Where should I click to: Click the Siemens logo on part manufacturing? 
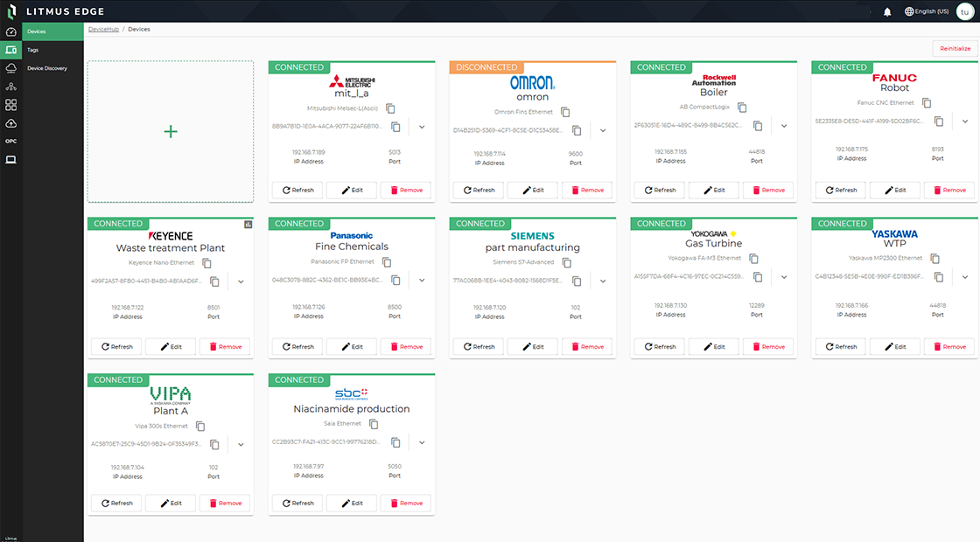(x=533, y=236)
